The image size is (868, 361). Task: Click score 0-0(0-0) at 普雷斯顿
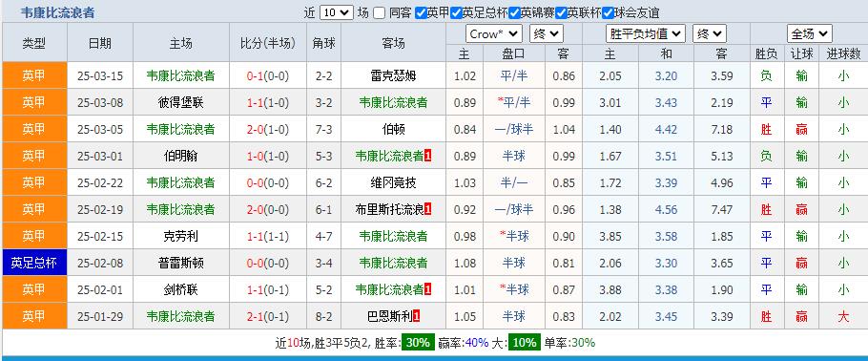(268, 263)
